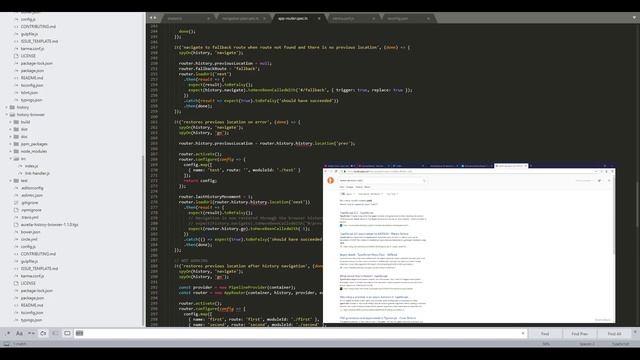
Task: Expand the history folder arrow
Action: [7, 107]
